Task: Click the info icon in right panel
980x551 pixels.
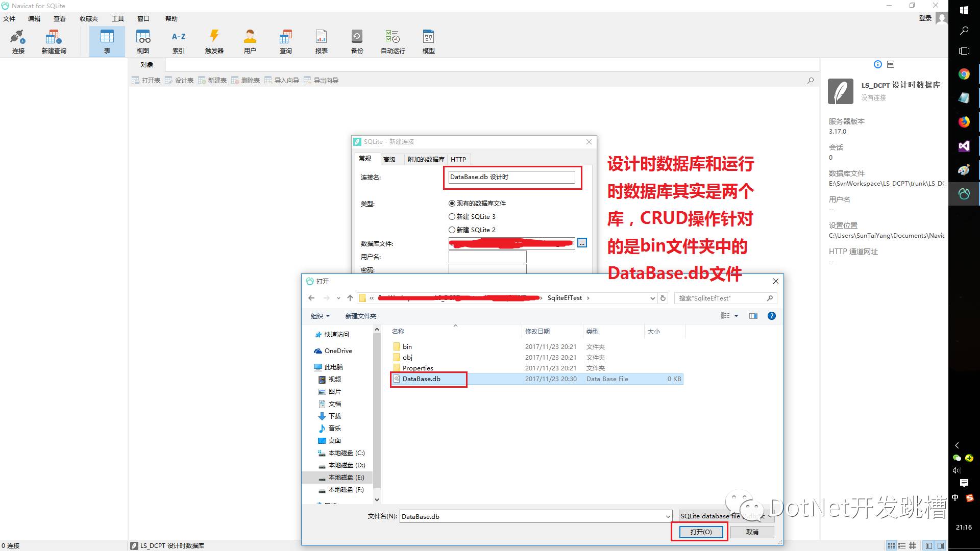Action: (x=878, y=64)
